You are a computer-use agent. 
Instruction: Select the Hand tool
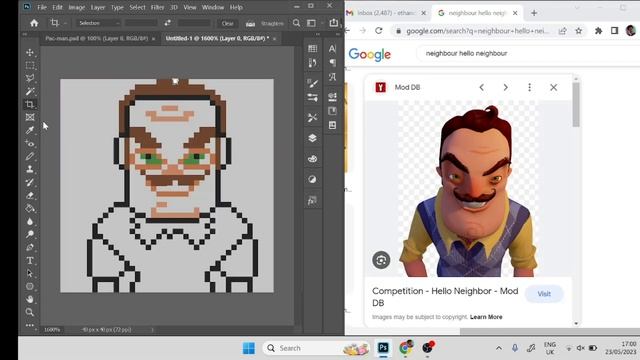[x=30, y=300]
